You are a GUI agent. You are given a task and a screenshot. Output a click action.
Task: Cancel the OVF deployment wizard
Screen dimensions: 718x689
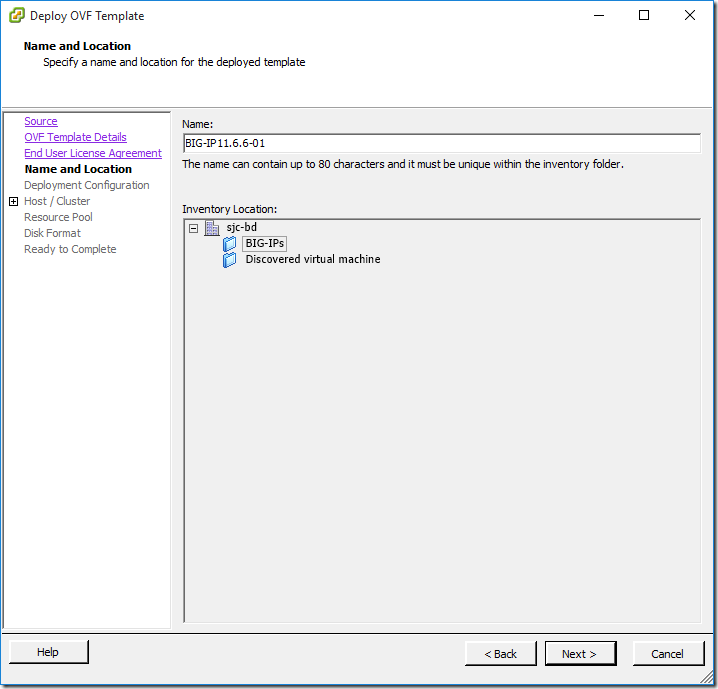click(x=668, y=654)
